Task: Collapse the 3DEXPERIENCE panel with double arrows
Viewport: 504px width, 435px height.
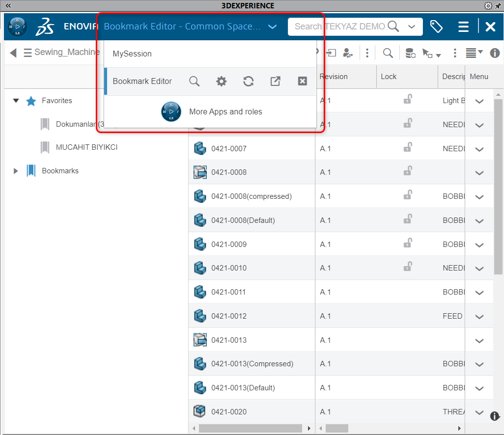Action: coord(8,5)
